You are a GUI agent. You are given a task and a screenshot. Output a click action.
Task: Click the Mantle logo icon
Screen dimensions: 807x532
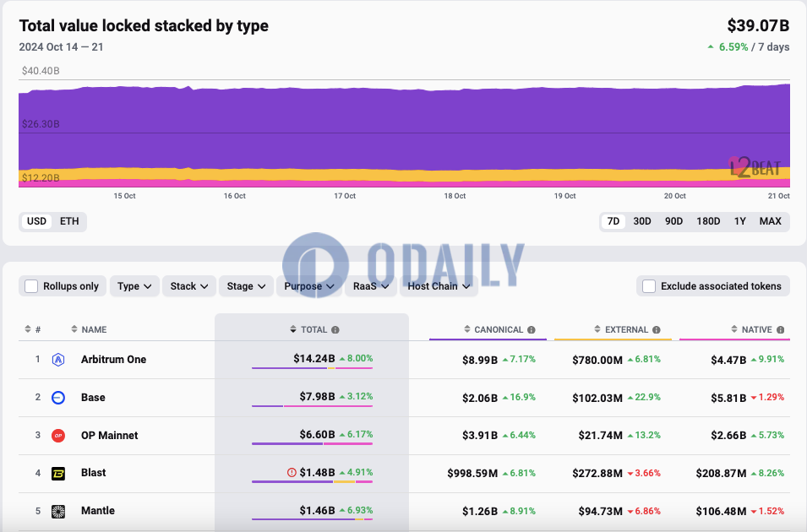58,512
